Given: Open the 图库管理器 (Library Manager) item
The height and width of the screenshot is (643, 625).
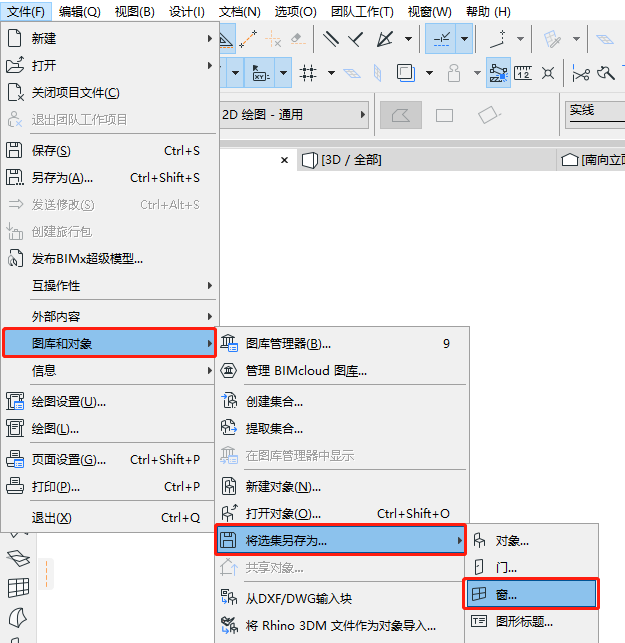Looking at the screenshot, I should [288, 344].
